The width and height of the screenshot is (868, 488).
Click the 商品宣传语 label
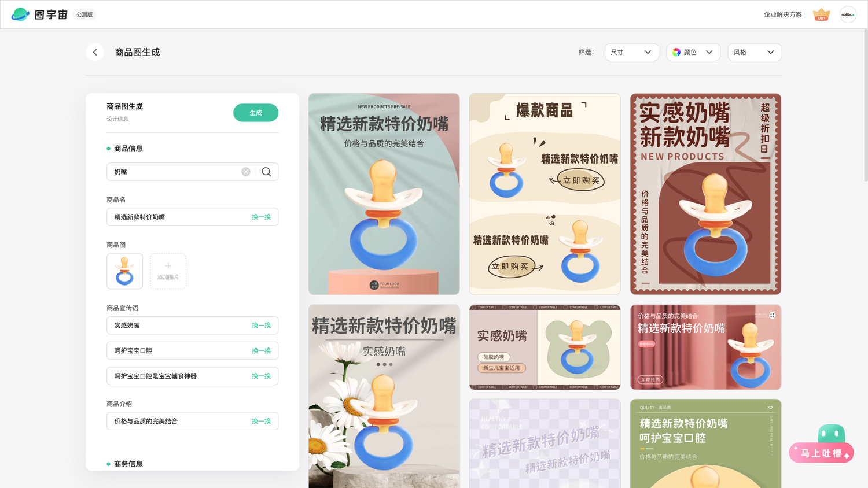(123, 308)
